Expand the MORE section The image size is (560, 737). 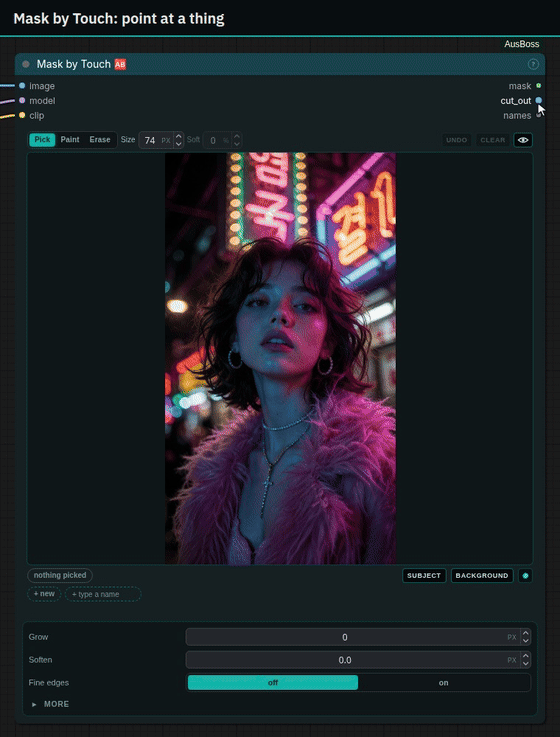tap(50, 704)
